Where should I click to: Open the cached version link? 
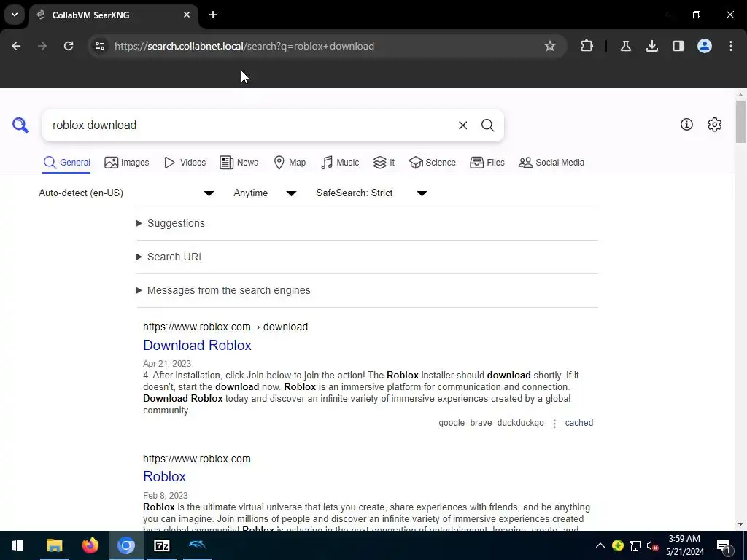coord(578,423)
